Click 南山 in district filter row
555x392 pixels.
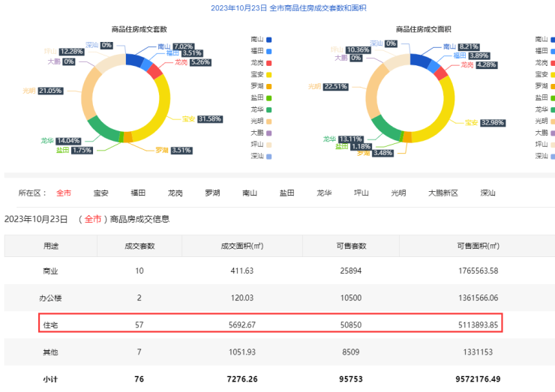[x=250, y=193]
